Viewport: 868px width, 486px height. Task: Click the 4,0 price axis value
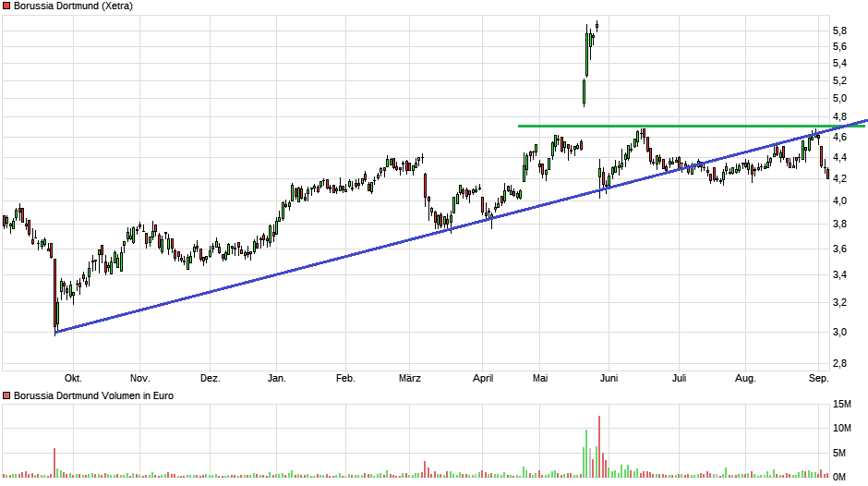839,200
